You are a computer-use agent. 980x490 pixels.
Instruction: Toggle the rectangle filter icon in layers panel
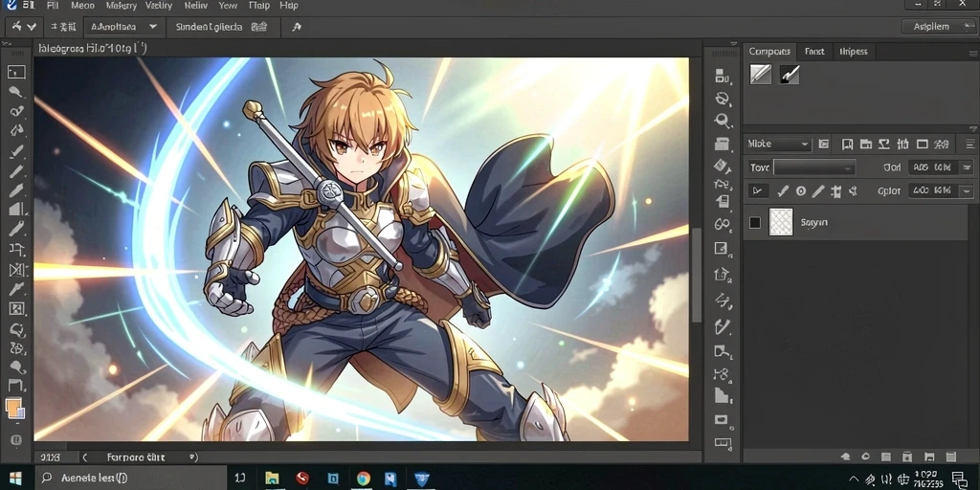[922, 145]
